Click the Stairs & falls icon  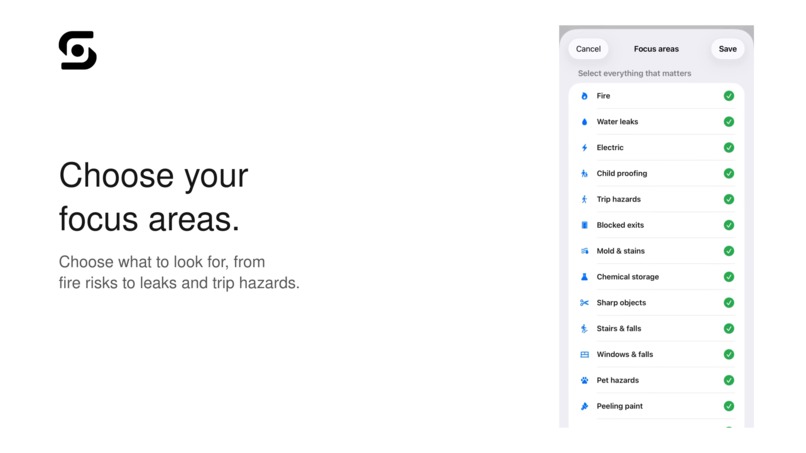pos(584,329)
